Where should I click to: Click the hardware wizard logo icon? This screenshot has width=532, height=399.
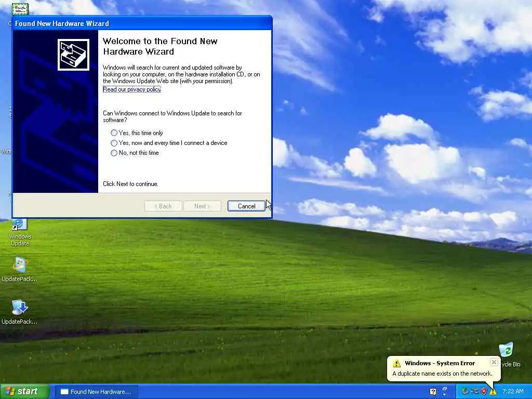pyautogui.click(x=73, y=55)
